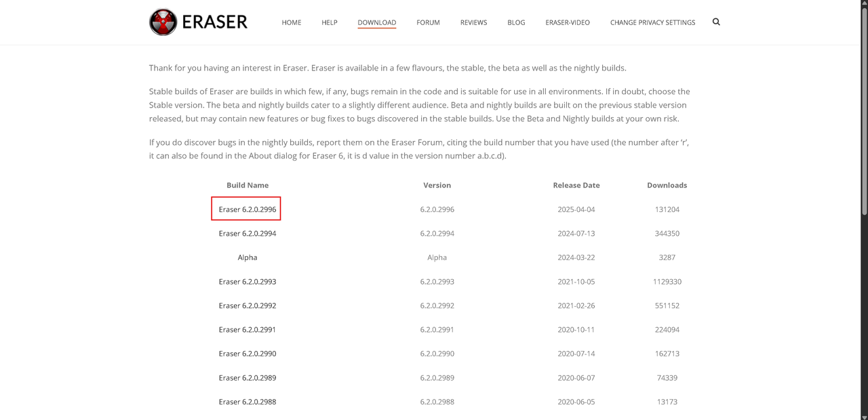Go to the HOME menu item
This screenshot has width=868, height=420.
(x=292, y=22)
